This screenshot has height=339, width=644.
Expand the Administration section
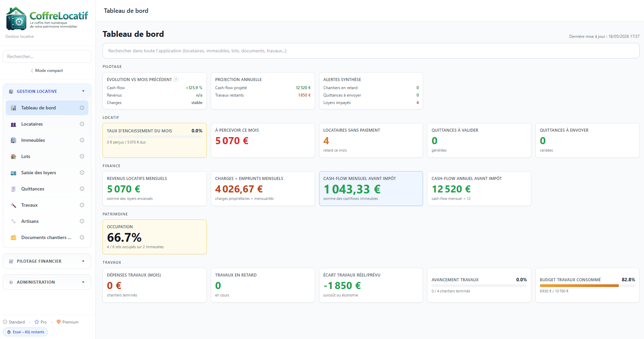click(x=47, y=282)
